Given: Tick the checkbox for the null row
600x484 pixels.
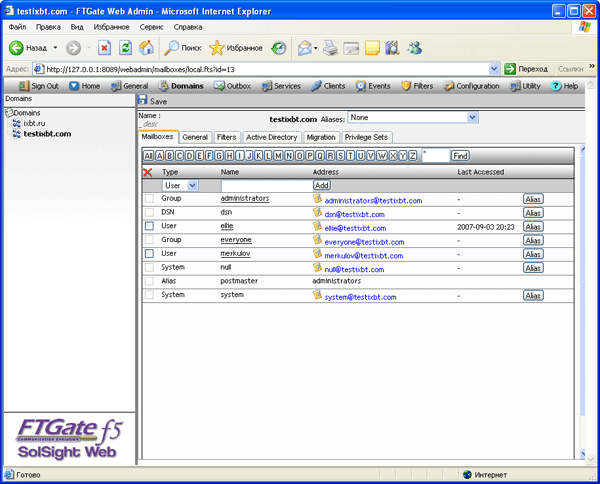Looking at the screenshot, I should tap(149, 267).
